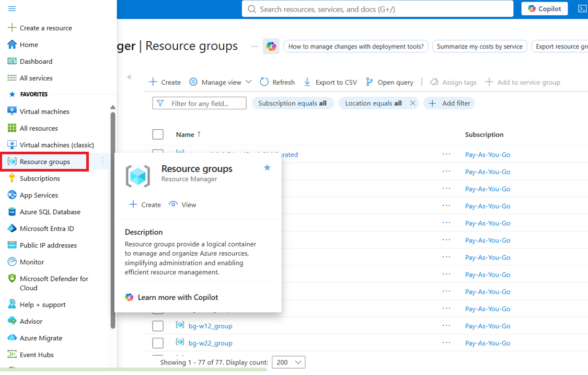The width and height of the screenshot is (588, 375).
Task: Open Advisor from the favorites list
Action: pyautogui.click(x=31, y=321)
